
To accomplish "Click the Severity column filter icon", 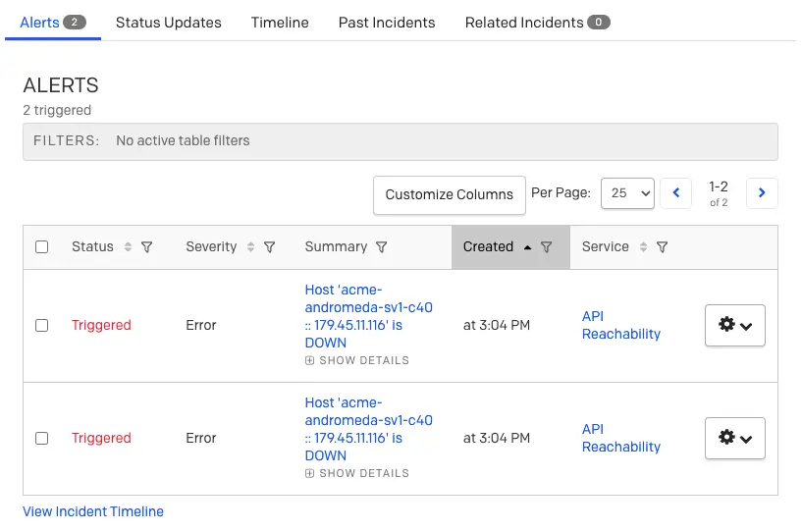I will (x=270, y=247).
